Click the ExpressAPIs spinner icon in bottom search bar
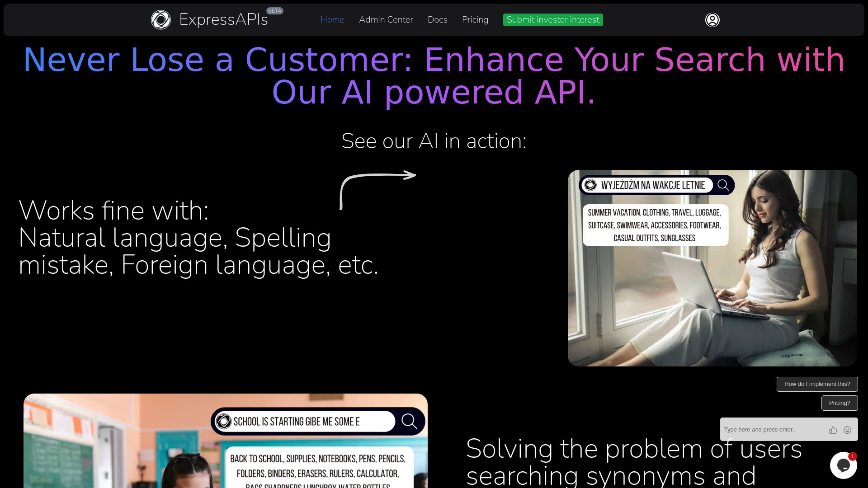 [x=224, y=421]
